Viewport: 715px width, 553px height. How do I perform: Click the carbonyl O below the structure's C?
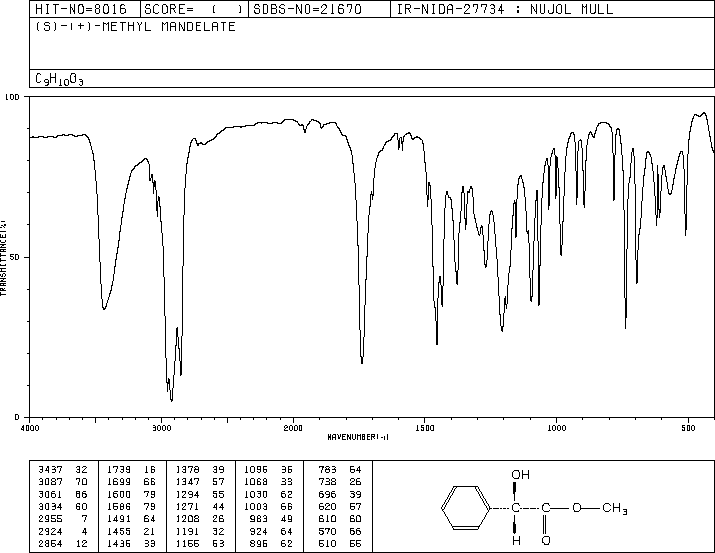[546, 541]
